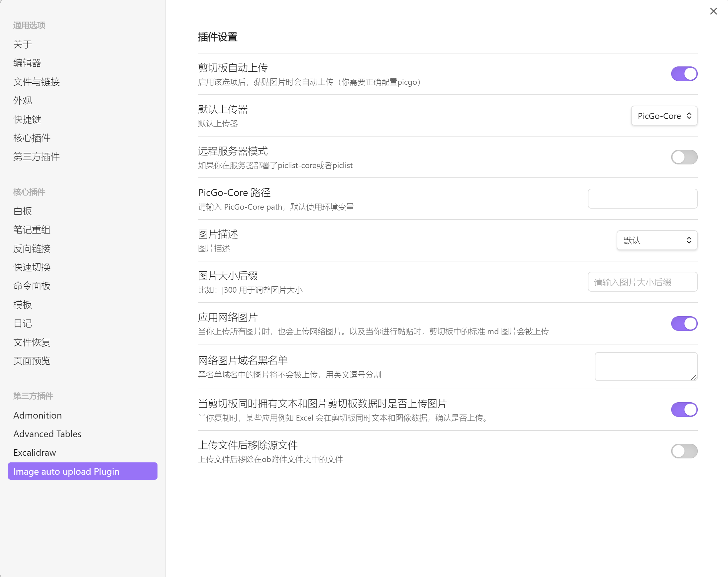Switch to 编辑器 settings tab
This screenshot has height=577, width=728.
pyautogui.click(x=27, y=63)
